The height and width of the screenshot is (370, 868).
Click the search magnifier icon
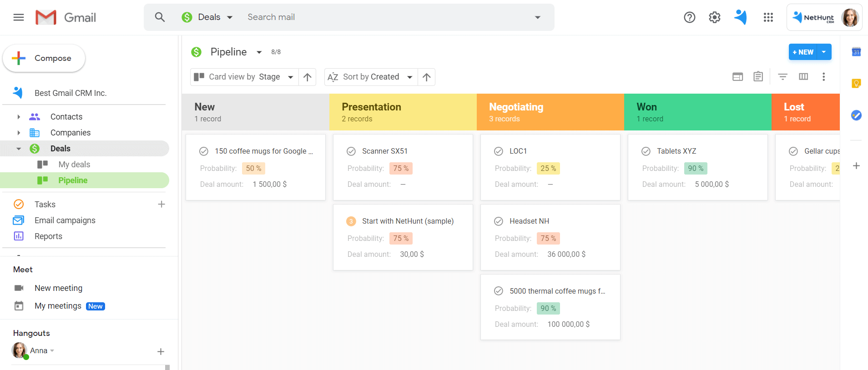[x=160, y=17]
